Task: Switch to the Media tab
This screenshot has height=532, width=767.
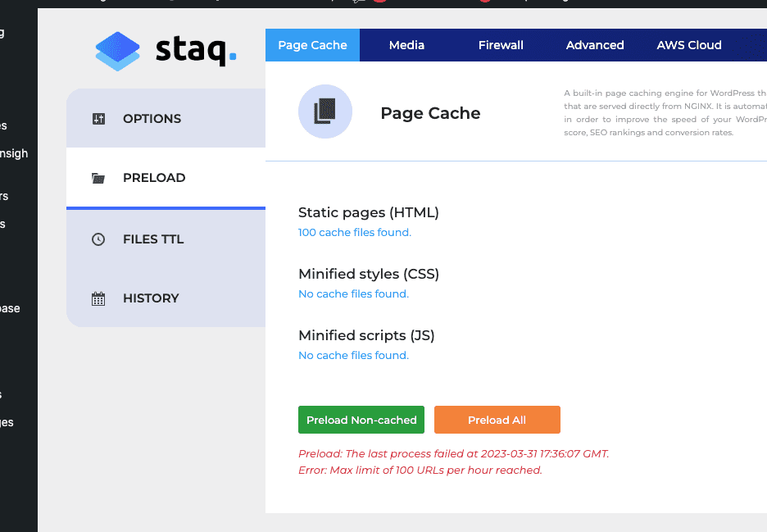Action: pyautogui.click(x=406, y=45)
